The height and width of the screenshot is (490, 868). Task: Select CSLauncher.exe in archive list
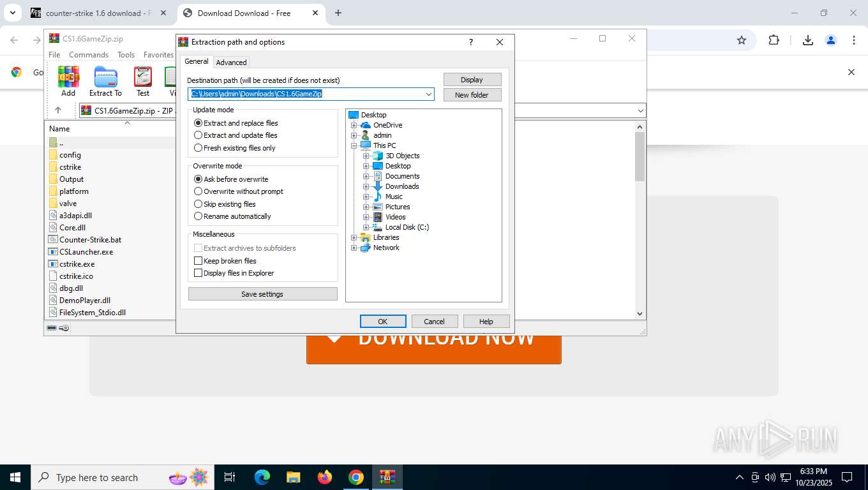pyautogui.click(x=86, y=251)
